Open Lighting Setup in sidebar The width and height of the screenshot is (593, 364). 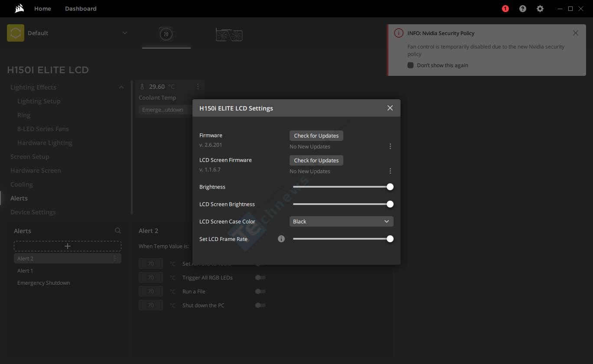click(39, 101)
